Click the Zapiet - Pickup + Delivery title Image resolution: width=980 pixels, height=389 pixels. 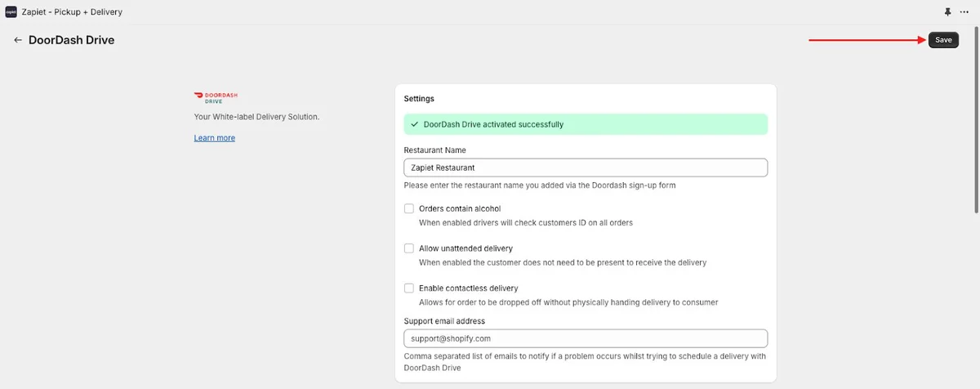point(74,12)
